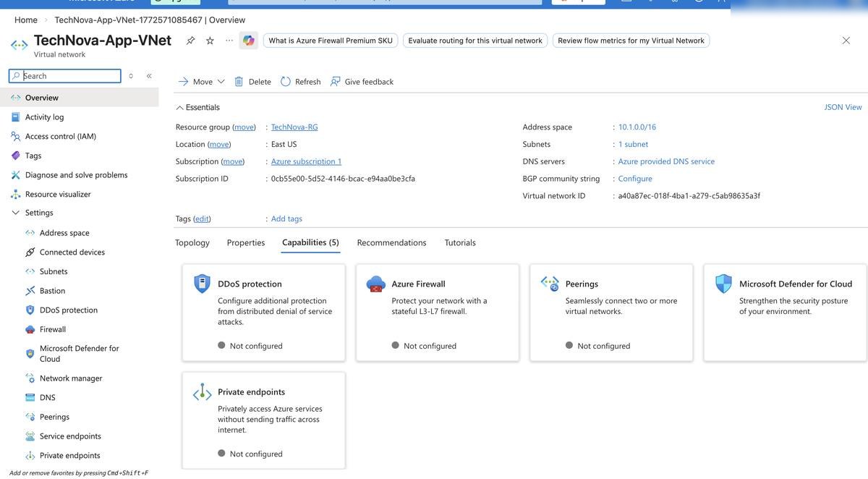Go to Home breadcrumb
Screen dimensions: 868x479
tap(26, 20)
